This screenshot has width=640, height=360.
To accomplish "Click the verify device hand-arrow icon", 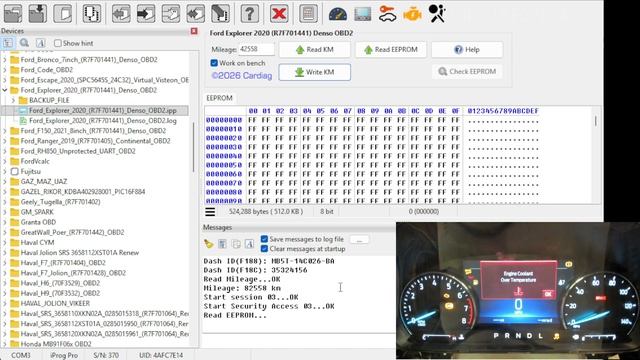I will pos(171,13).
